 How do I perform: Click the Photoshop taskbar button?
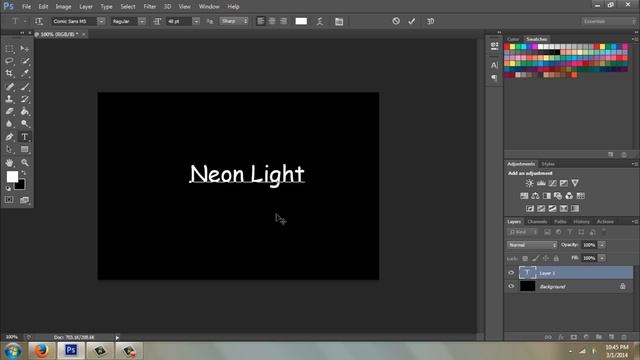[x=71, y=351]
